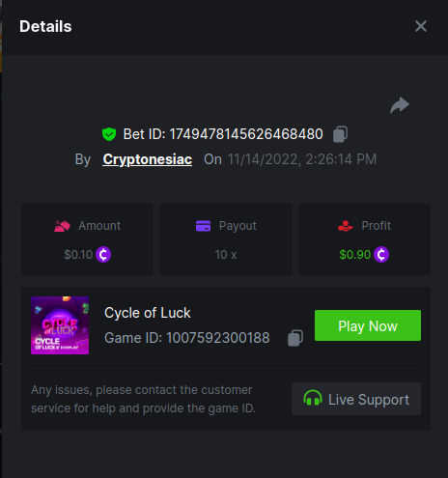Click the green headset icon
The height and width of the screenshot is (478, 448).
click(x=313, y=398)
